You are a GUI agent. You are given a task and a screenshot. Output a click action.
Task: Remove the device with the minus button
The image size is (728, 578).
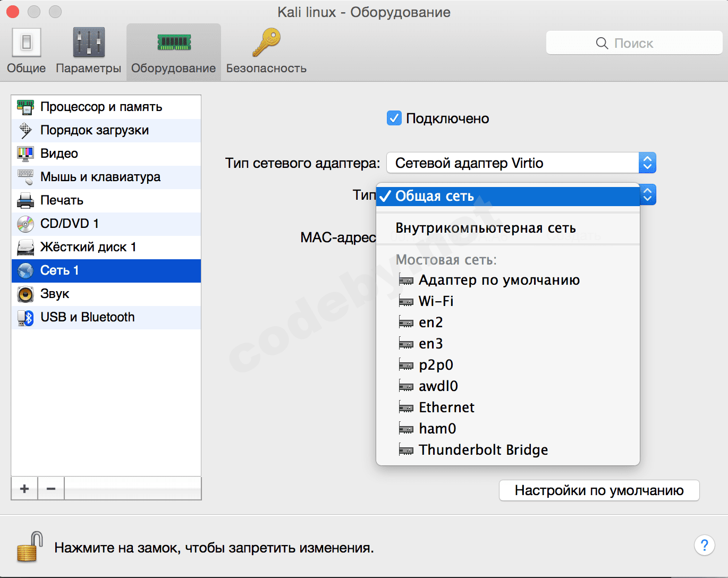coord(51,488)
